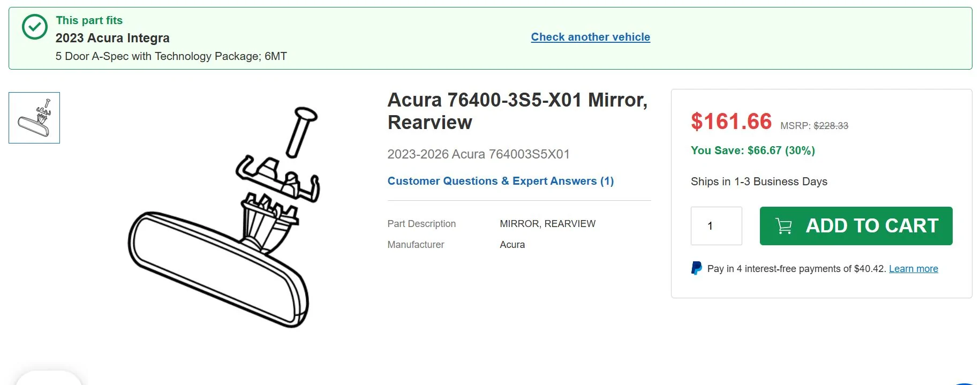Image resolution: width=980 pixels, height=385 pixels.
Task: Open the Check another vehicle link
Action: tap(590, 36)
